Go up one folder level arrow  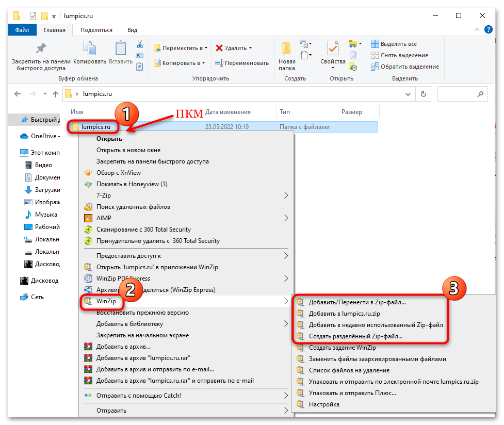[x=55, y=94]
